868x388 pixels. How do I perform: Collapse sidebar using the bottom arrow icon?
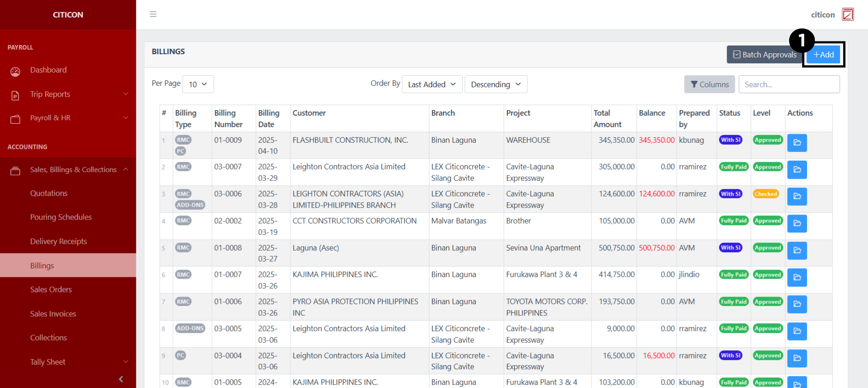coord(121,379)
